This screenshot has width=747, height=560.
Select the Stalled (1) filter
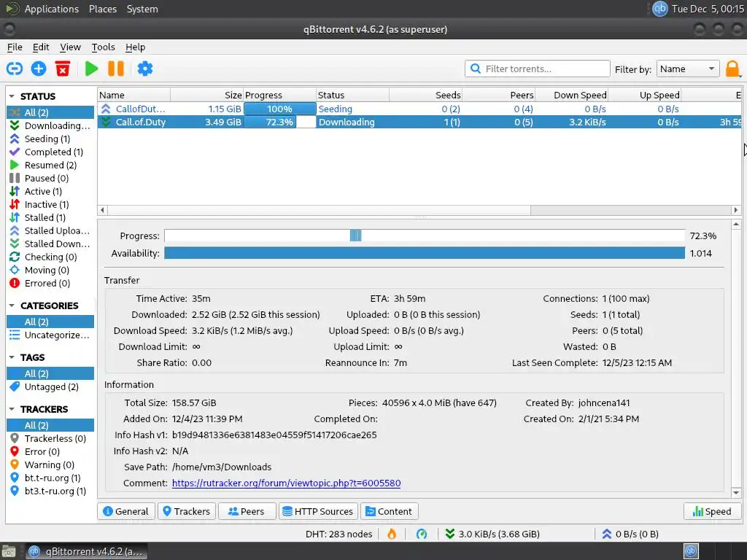50,217
